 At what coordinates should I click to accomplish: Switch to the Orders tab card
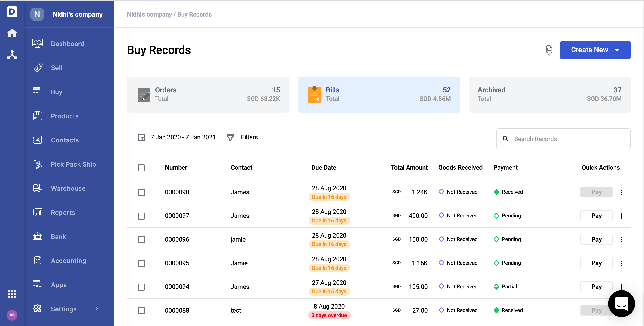(208, 95)
